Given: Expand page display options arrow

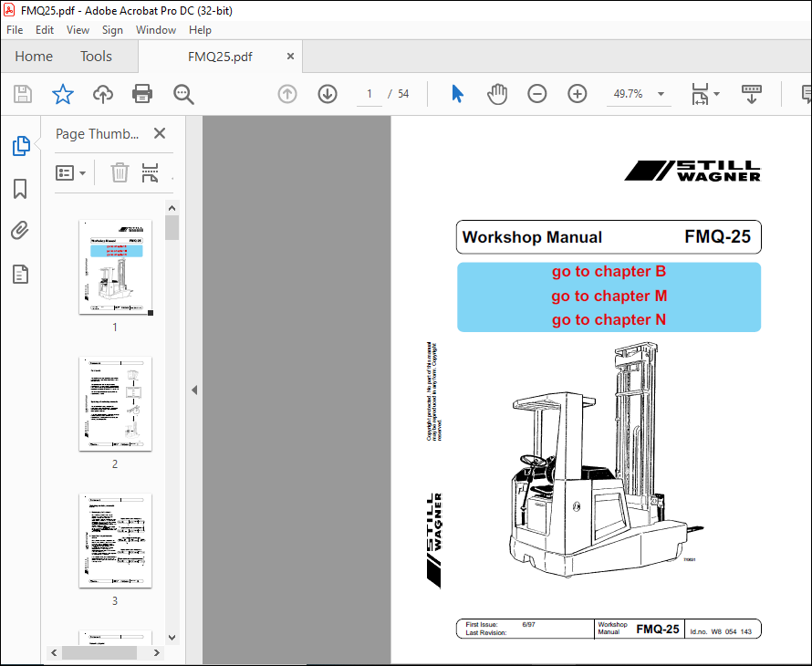Looking at the screenshot, I should click(x=717, y=94).
